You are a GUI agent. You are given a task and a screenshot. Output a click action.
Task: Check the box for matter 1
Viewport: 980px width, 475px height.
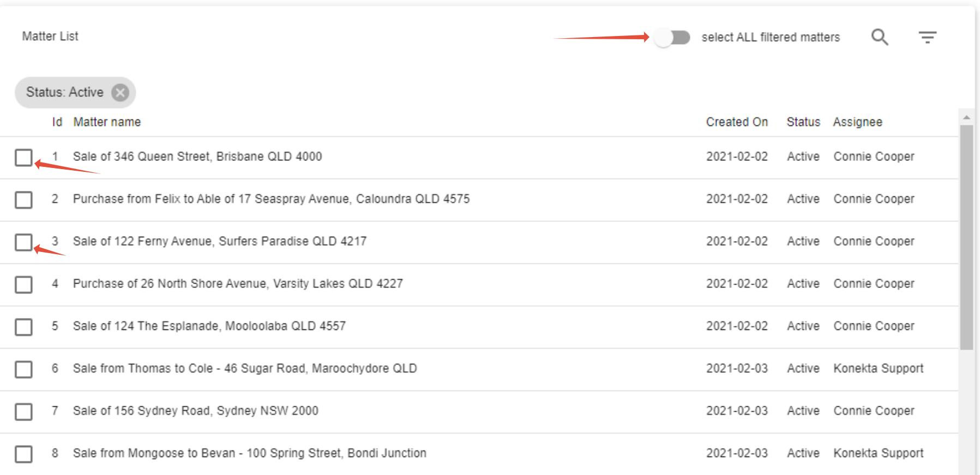(23, 158)
